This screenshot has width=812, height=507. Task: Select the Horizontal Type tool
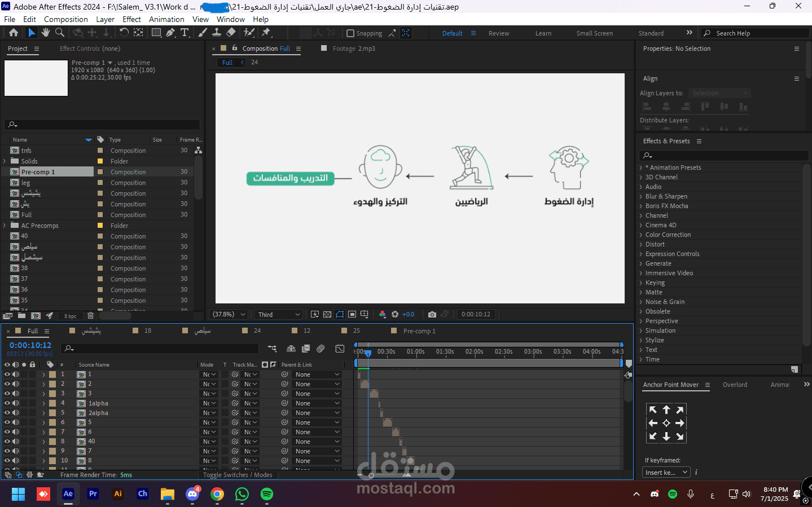pyautogui.click(x=185, y=33)
